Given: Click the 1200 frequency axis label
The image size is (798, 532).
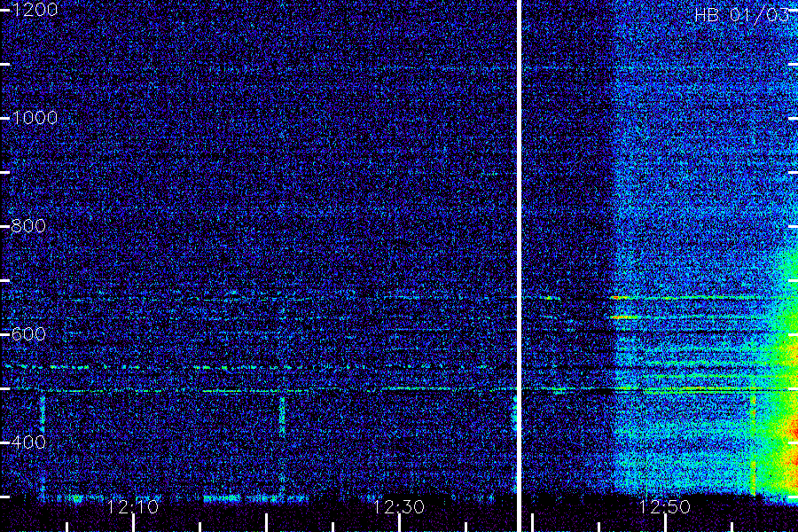Looking at the screenshot, I should coord(35,9).
